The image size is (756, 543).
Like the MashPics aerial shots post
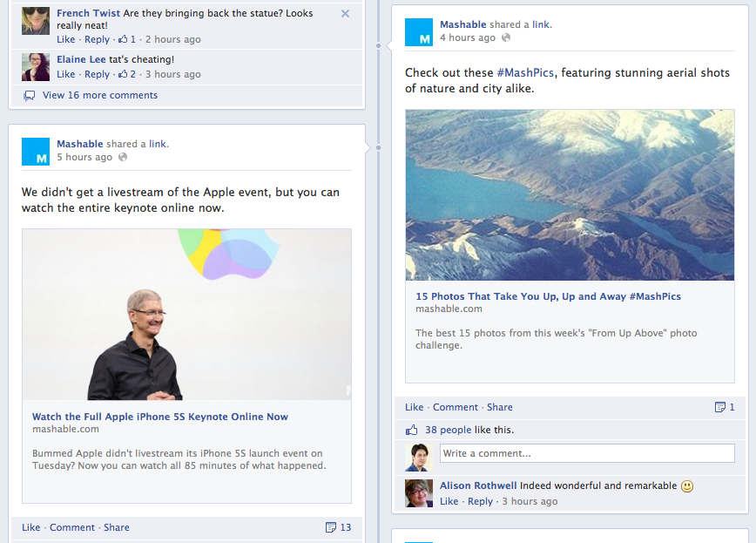tap(415, 407)
